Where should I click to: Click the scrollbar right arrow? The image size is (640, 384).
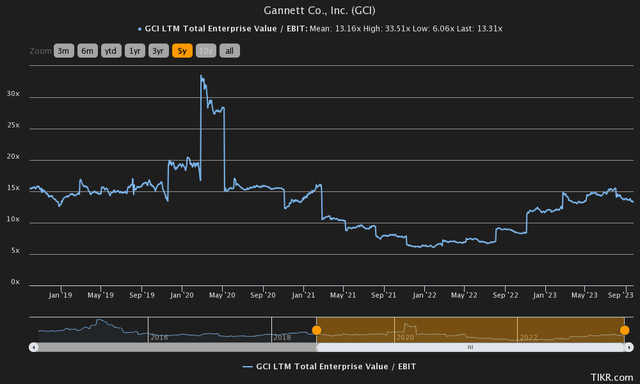(629, 347)
